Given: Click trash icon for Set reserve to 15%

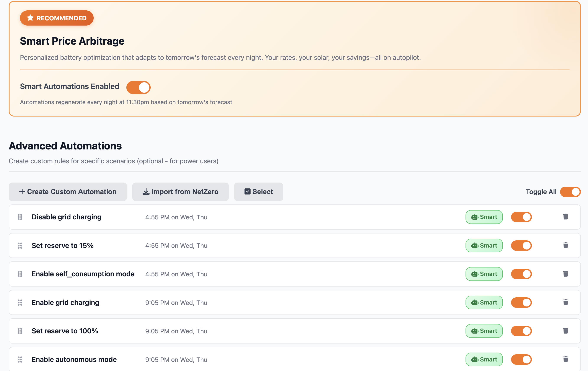Looking at the screenshot, I should (565, 245).
